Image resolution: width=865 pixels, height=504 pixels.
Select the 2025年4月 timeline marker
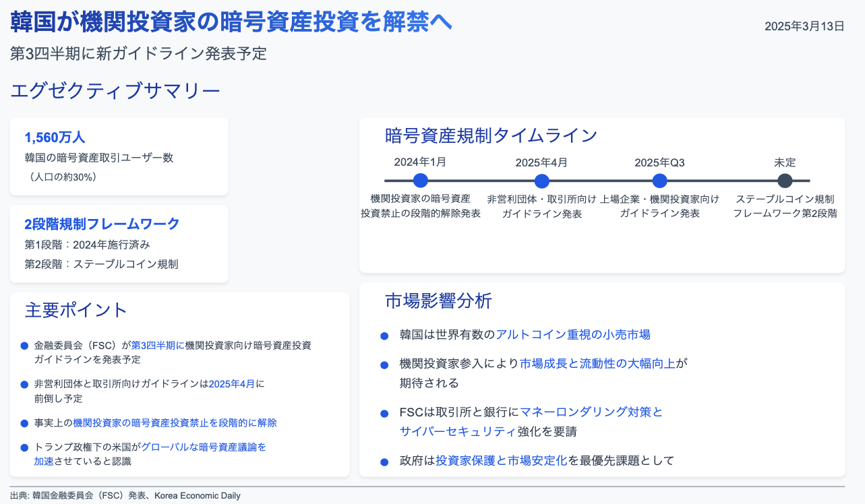(541, 181)
